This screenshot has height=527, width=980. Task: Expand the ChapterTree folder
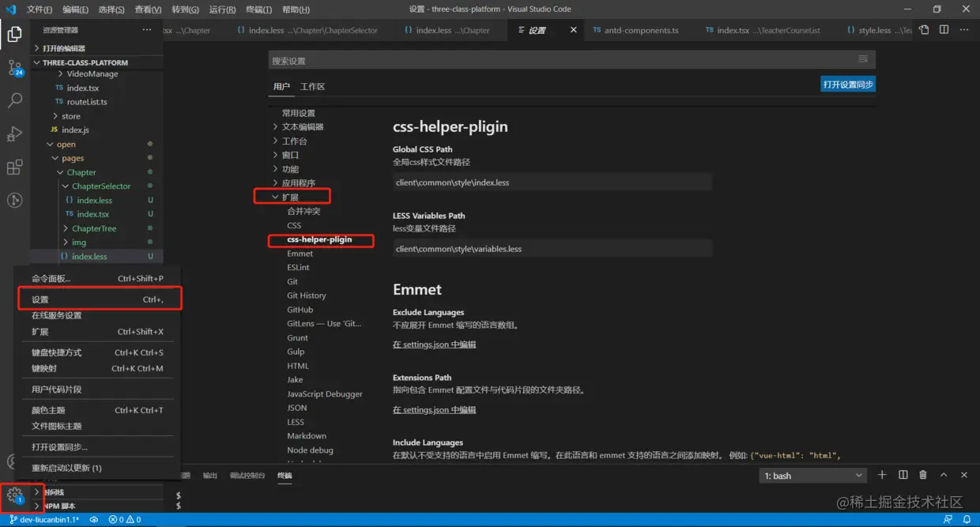94,228
